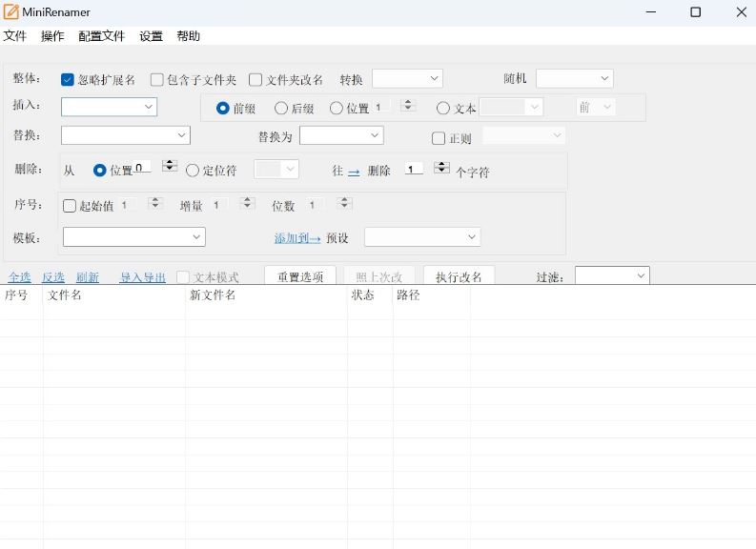The height and width of the screenshot is (549, 756).
Task: Select the 定位符 radio button
Action: [193, 171]
